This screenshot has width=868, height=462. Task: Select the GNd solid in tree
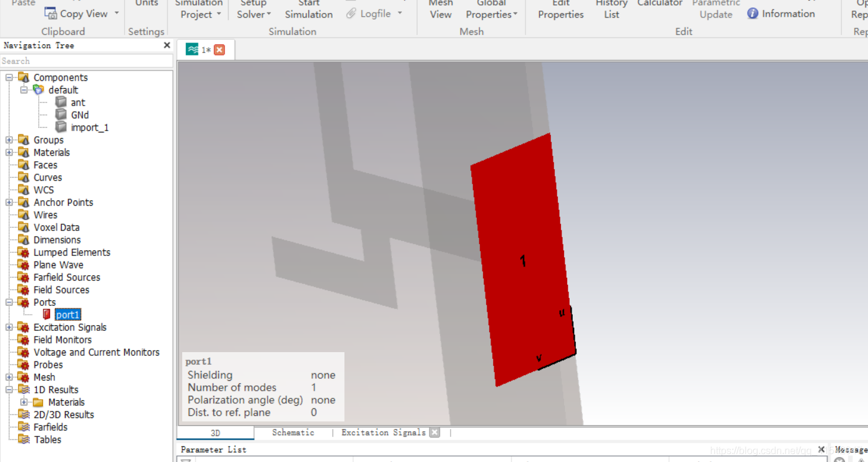pos(80,115)
